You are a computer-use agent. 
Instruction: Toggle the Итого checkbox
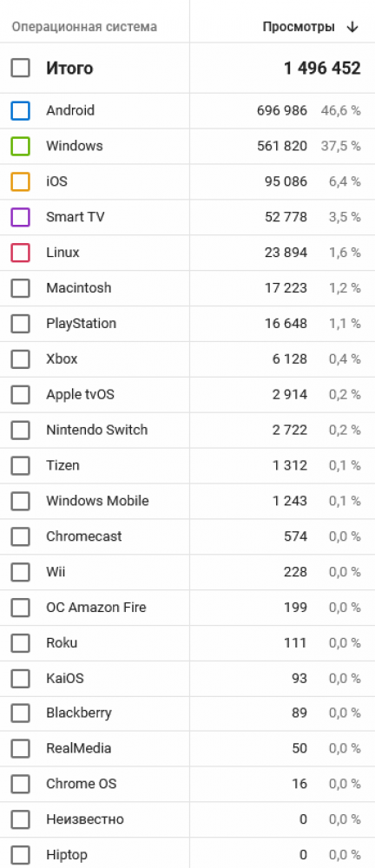click(x=21, y=69)
